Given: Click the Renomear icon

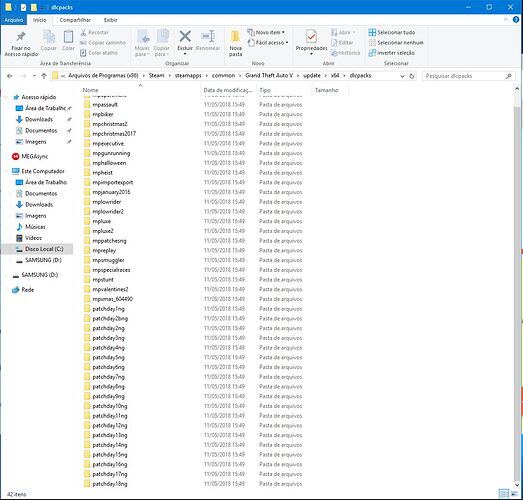Looking at the screenshot, I should (x=208, y=36).
